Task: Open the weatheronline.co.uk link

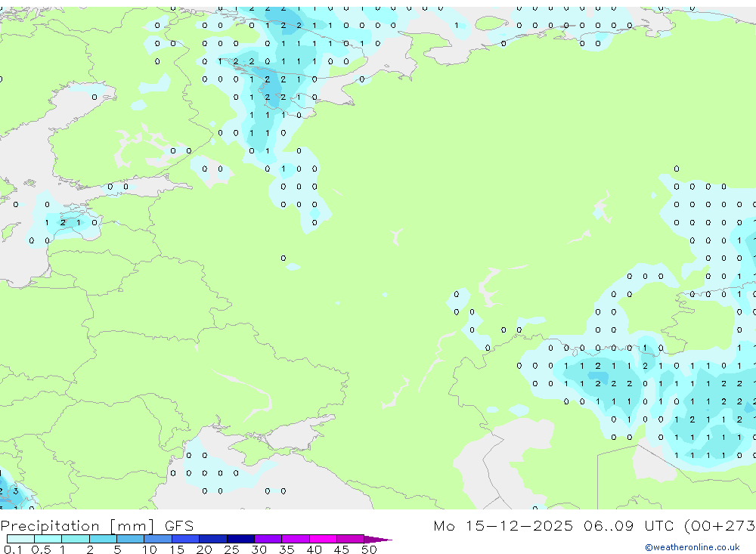Action: tap(692, 547)
